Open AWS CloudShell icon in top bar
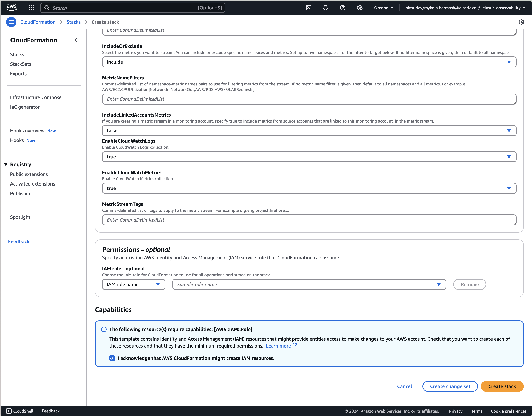This screenshot has height=416, width=532. click(309, 8)
